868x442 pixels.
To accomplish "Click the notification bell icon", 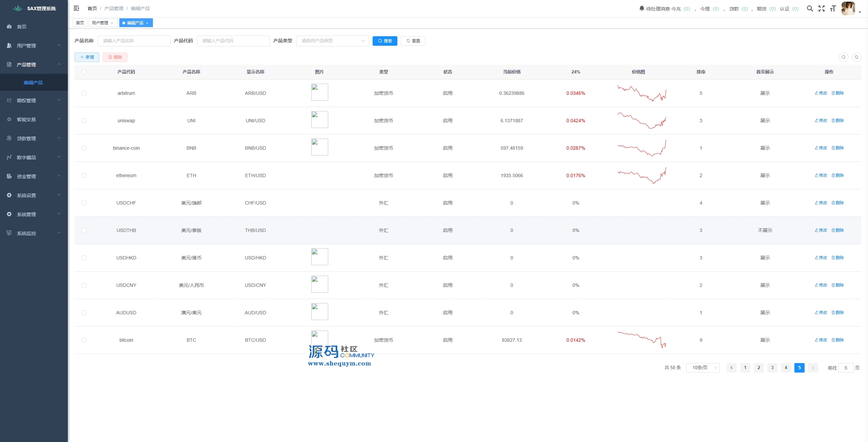I will tap(642, 8).
